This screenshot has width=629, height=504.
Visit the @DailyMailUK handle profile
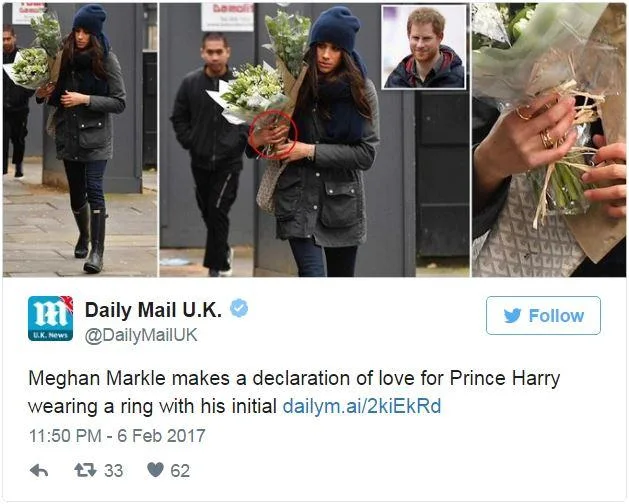click(x=141, y=335)
